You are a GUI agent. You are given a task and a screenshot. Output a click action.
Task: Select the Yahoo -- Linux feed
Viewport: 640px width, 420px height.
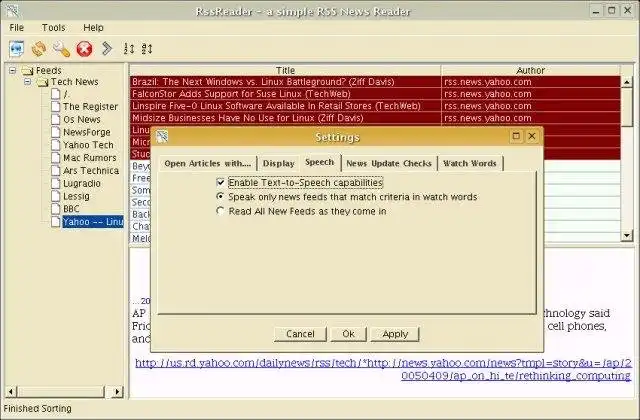tap(93, 222)
